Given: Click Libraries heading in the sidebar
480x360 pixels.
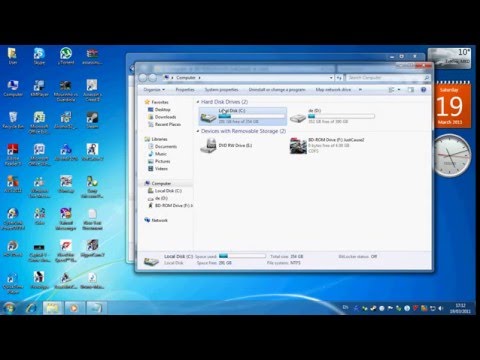Looking at the screenshot, I should point(156,139).
